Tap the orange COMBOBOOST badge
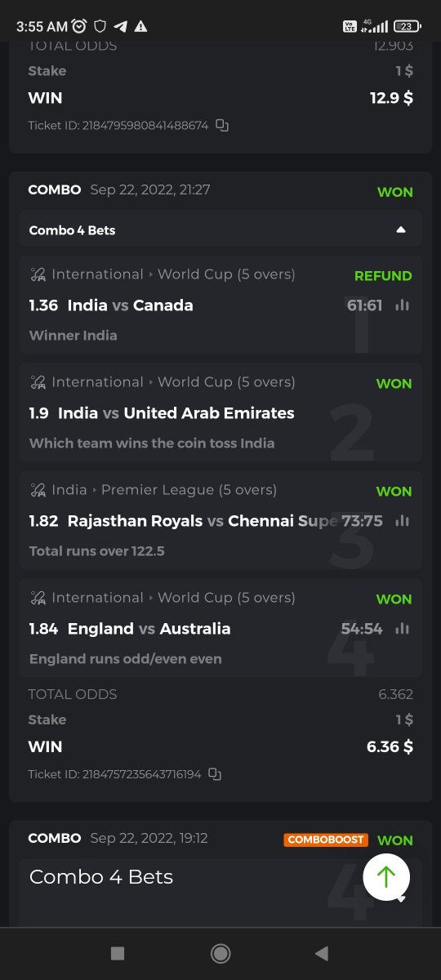This screenshot has height=980, width=441. click(327, 840)
